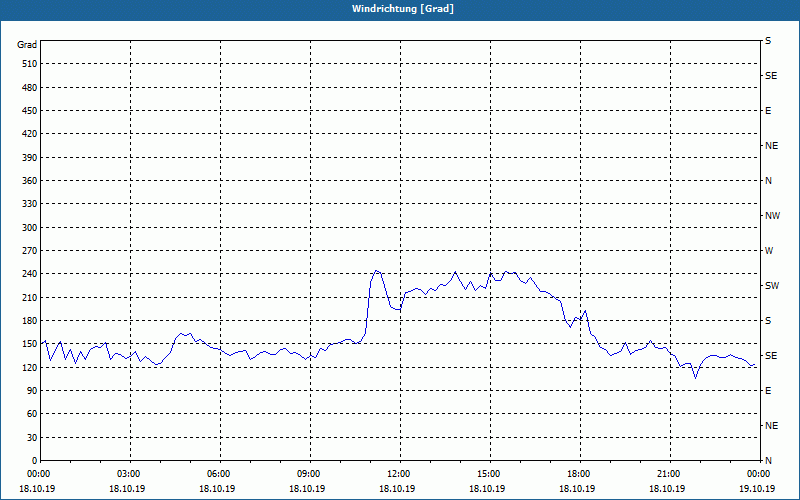
Task: Click the N compass label on 360 gridline
Action: pos(768,181)
